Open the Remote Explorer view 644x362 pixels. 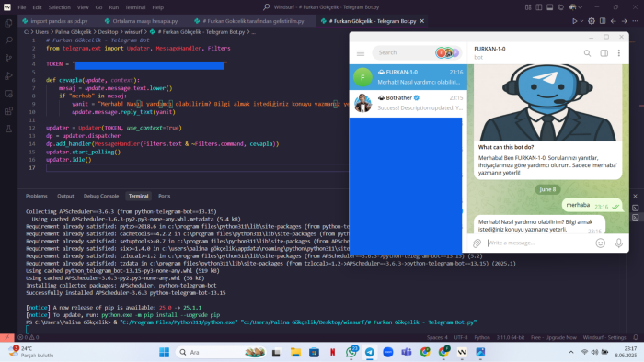(x=8, y=94)
